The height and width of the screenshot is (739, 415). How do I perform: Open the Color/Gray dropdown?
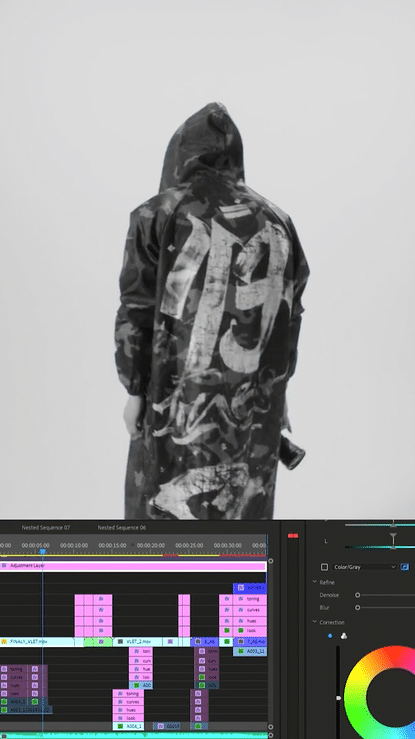365,567
